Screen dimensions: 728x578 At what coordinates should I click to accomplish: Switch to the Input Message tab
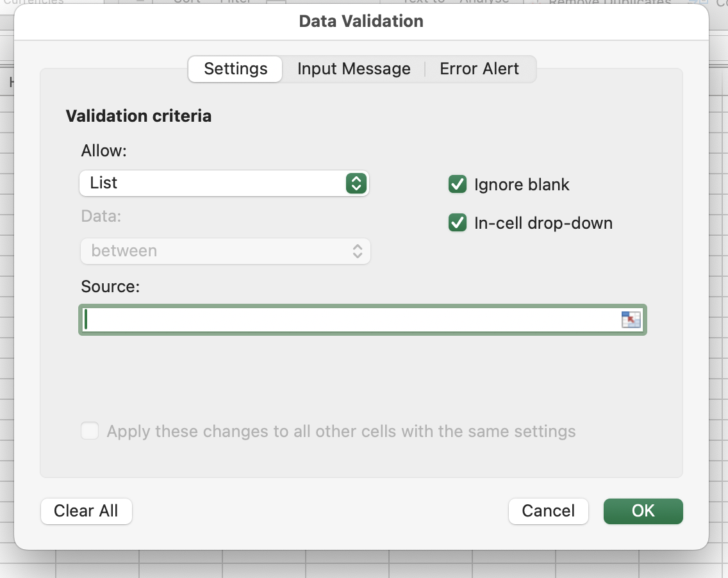point(354,69)
